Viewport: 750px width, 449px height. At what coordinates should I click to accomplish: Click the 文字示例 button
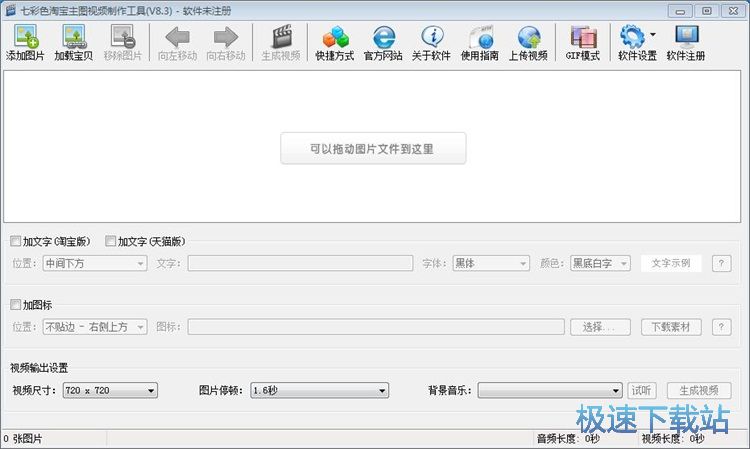(671, 263)
